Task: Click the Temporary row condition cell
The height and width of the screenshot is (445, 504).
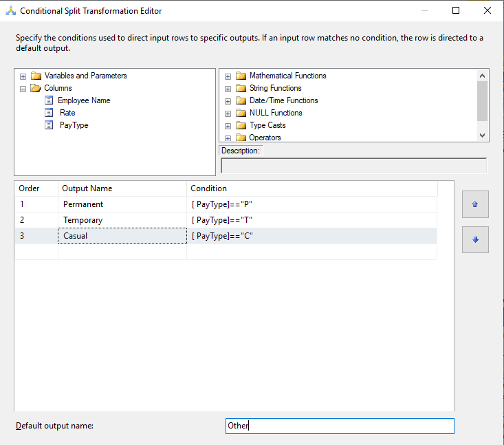Action: click(312, 220)
